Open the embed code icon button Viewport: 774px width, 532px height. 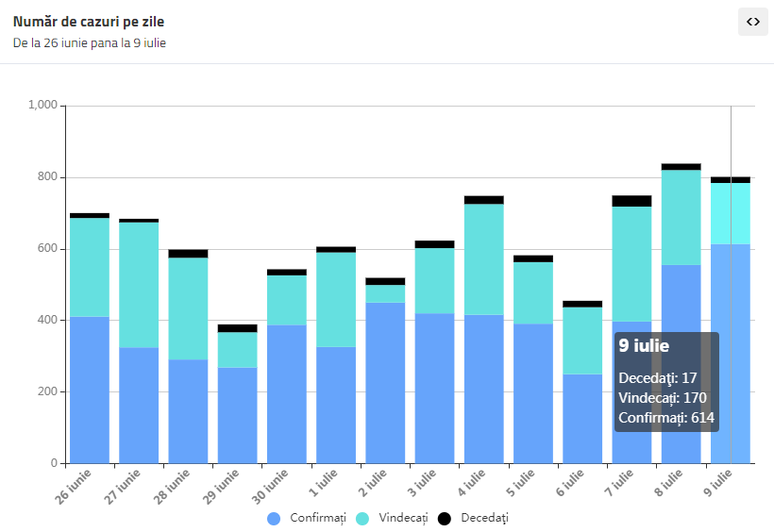[x=753, y=22]
